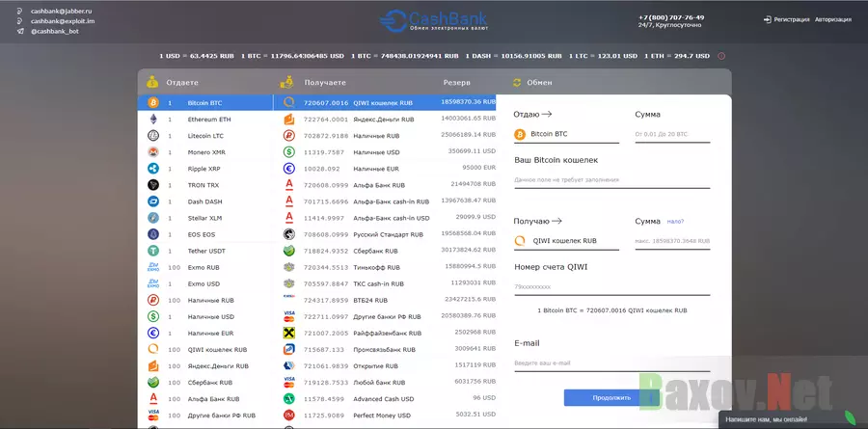
Task: Click the Stellar XLM coin icon
Action: [152, 218]
